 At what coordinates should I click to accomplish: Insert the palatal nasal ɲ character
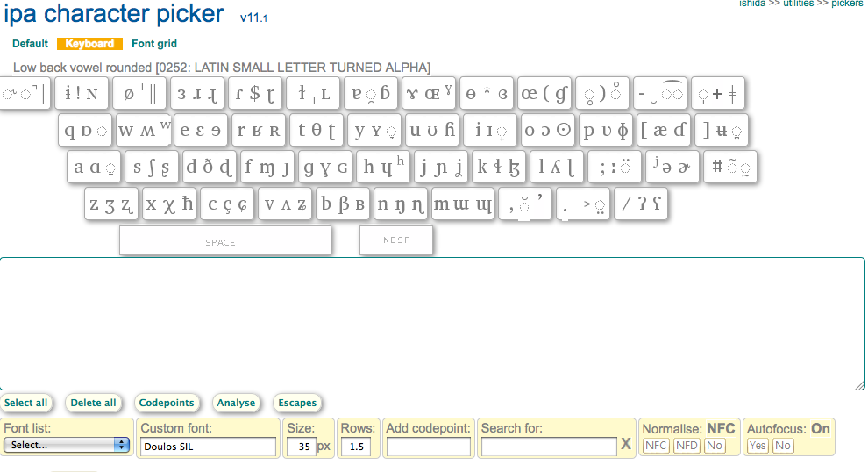coord(441,168)
